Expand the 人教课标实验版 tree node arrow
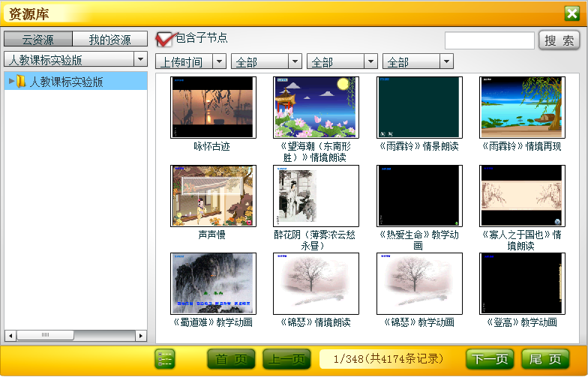 point(10,81)
